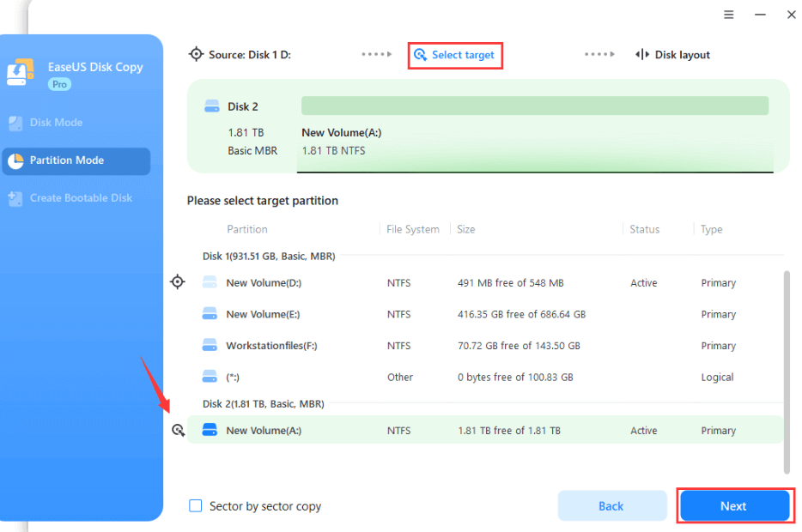Click the Status column header
Viewport: 802px width, 532px height.
pos(645,229)
